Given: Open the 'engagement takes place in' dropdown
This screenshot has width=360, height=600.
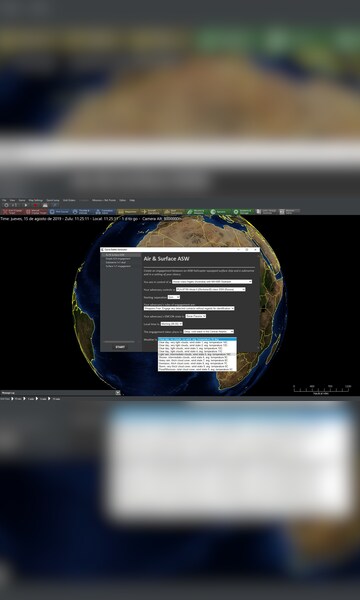Looking at the screenshot, I should (209, 331).
